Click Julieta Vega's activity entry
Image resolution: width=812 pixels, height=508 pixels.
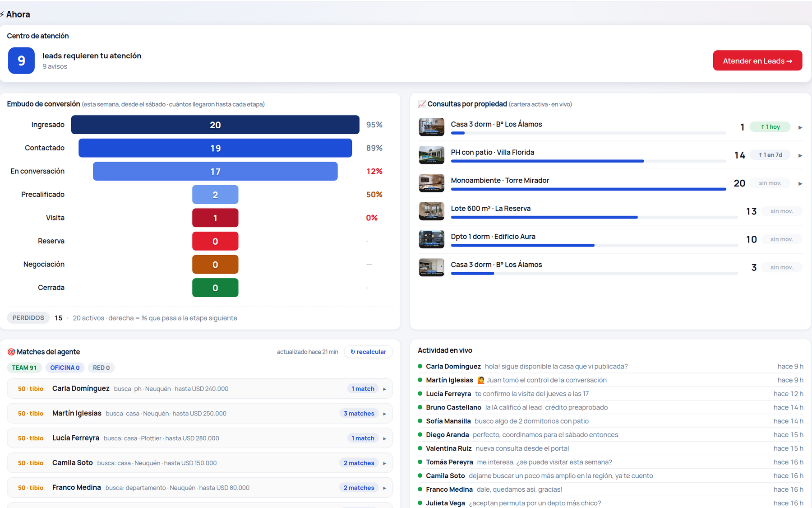[610, 503]
